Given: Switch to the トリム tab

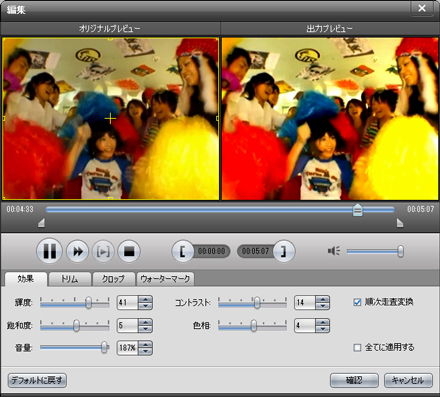Looking at the screenshot, I should [70, 279].
